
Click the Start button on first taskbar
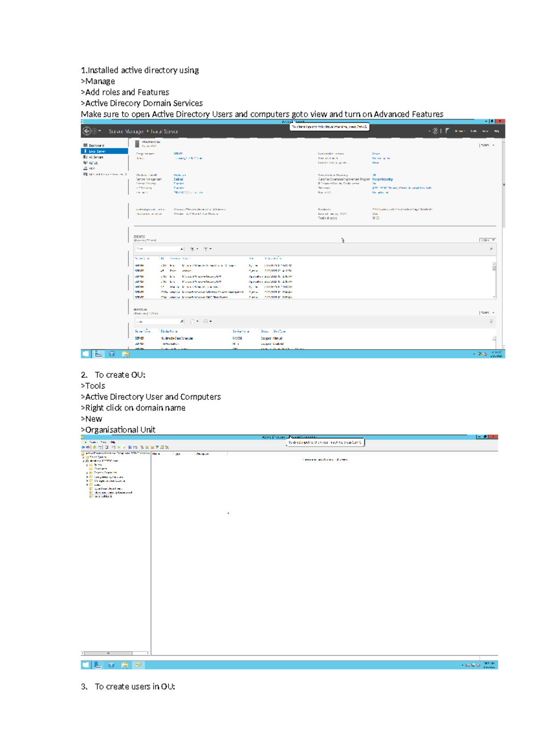86,354
